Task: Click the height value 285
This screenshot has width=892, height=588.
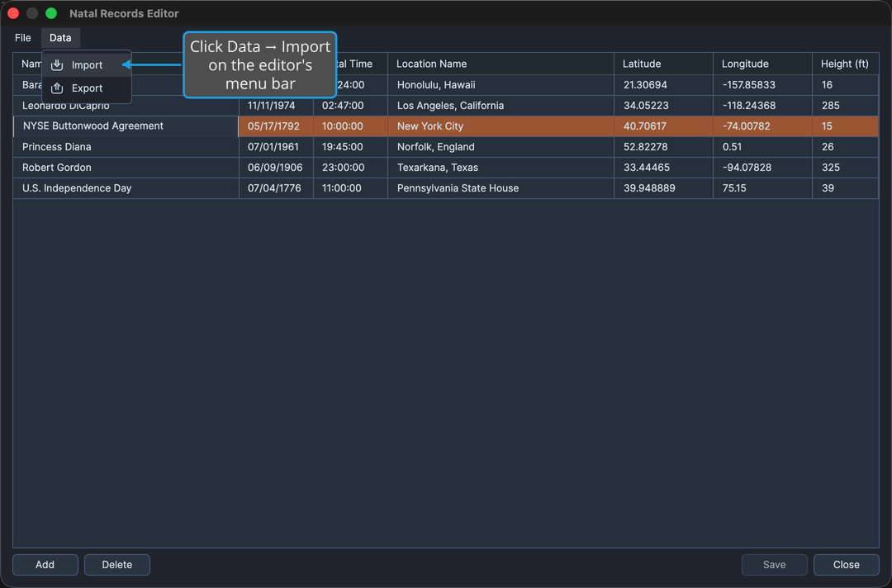Action: [x=846, y=106]
